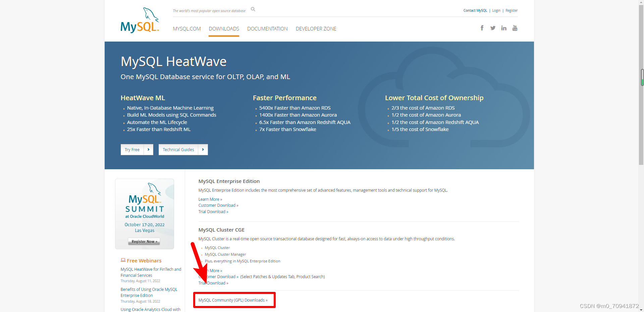Switch to DEVELOPER ZONE tab
The image size is (644, 312).
pos(316,29)
